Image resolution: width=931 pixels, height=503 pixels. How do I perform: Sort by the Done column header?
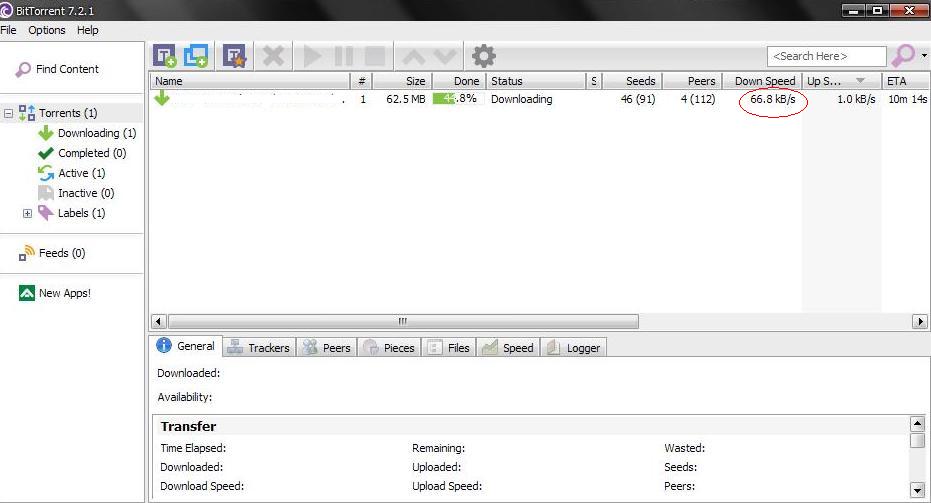[x=459, y=81]
